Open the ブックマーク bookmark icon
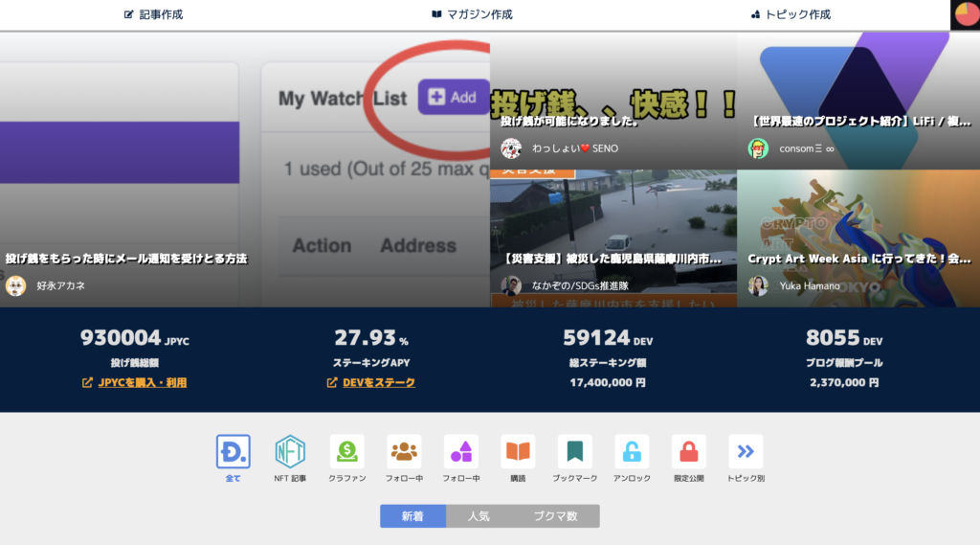The width and height of the screenshot is (980, 545). tap(574, 451)
